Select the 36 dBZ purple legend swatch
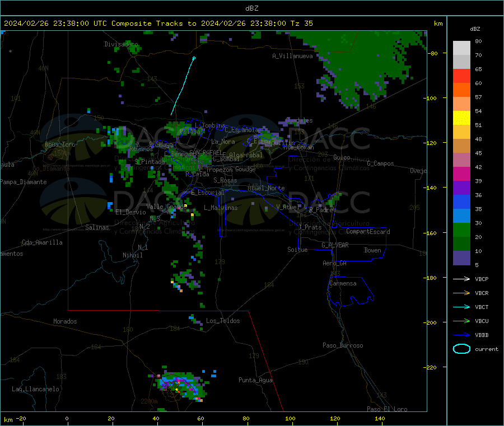Screen dimensions: 504x426 pyautogui.click(x=461, y=188)
